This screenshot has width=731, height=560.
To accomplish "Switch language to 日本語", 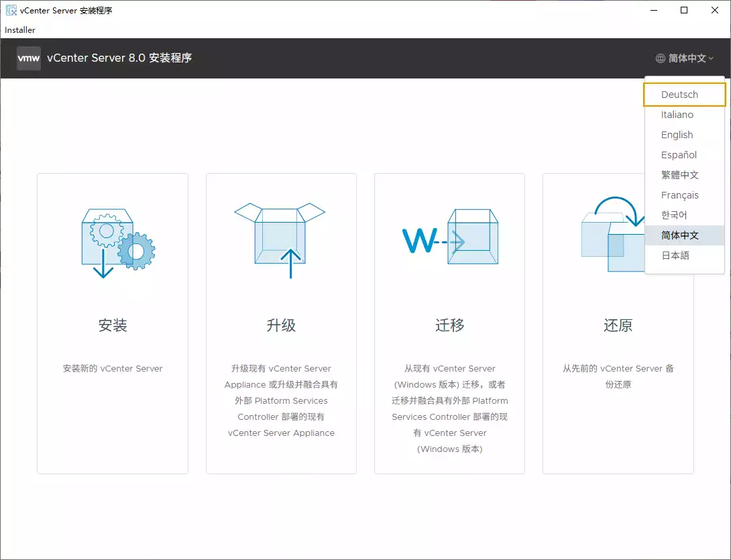I will pos(684,256).
